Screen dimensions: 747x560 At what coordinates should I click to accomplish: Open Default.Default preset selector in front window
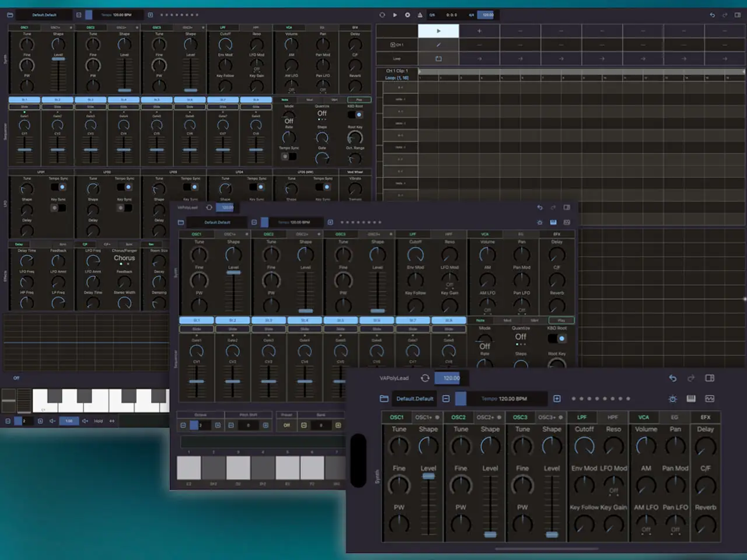tap(415, 398)
